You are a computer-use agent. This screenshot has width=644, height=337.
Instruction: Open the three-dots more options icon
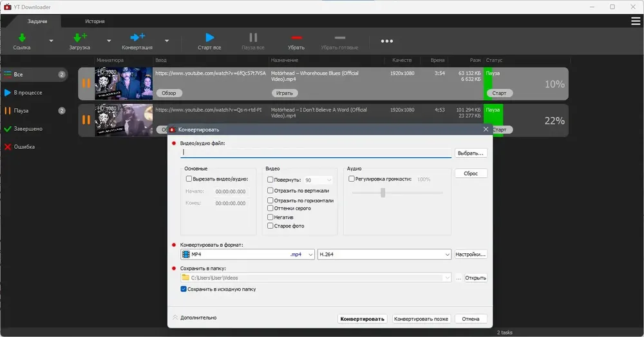point(386,41)
